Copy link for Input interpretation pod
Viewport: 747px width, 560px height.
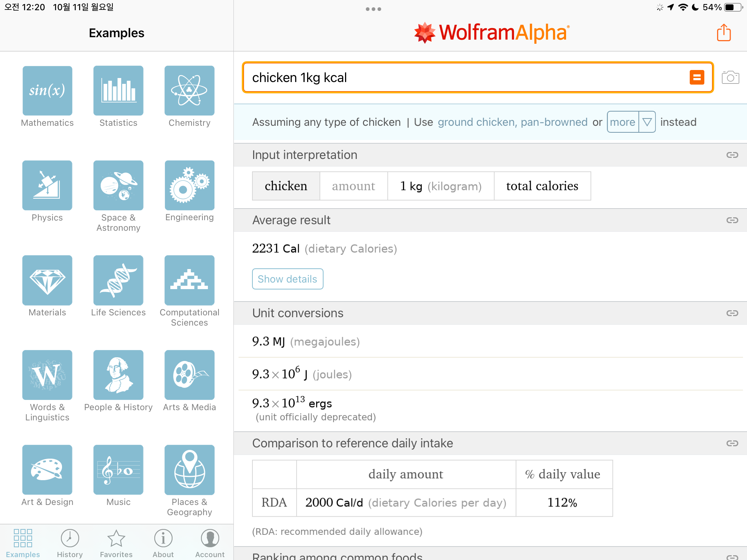(732, 155)
